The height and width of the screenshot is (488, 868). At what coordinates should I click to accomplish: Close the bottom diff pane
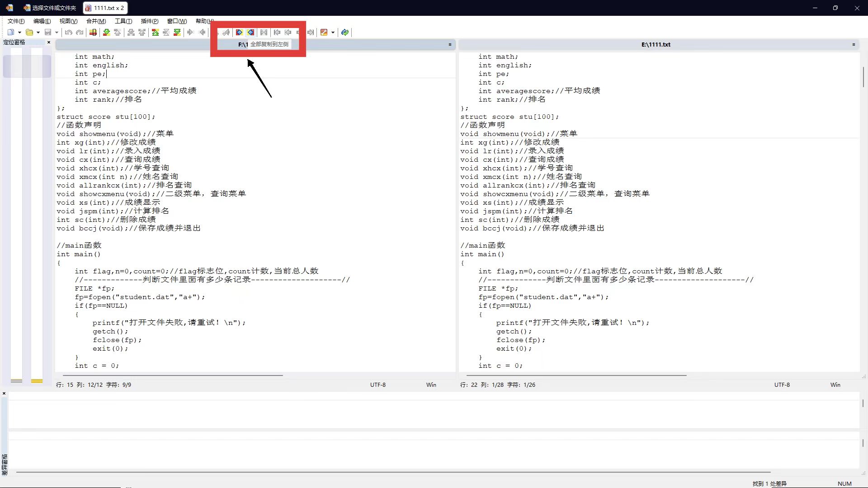coord(4,394)
